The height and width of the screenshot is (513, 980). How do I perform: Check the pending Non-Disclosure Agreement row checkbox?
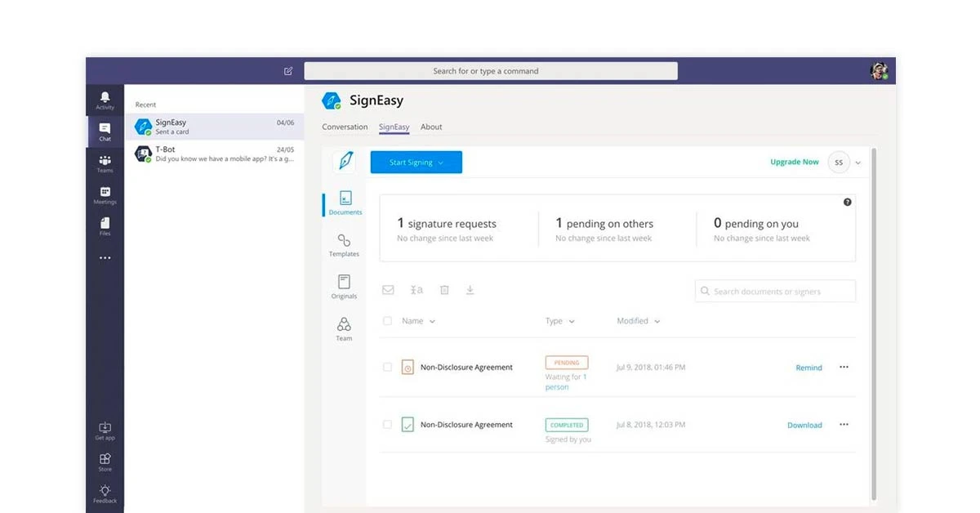388,367
